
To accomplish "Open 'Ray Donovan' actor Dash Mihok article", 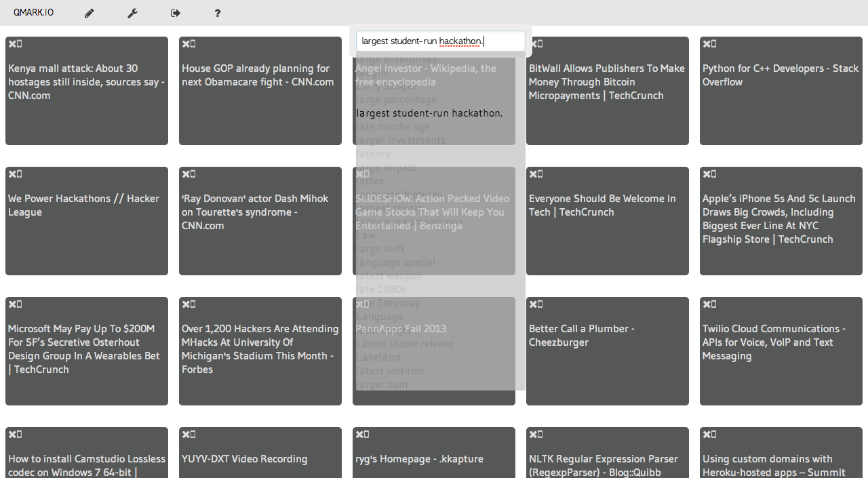I will click(x=255, y=212).
